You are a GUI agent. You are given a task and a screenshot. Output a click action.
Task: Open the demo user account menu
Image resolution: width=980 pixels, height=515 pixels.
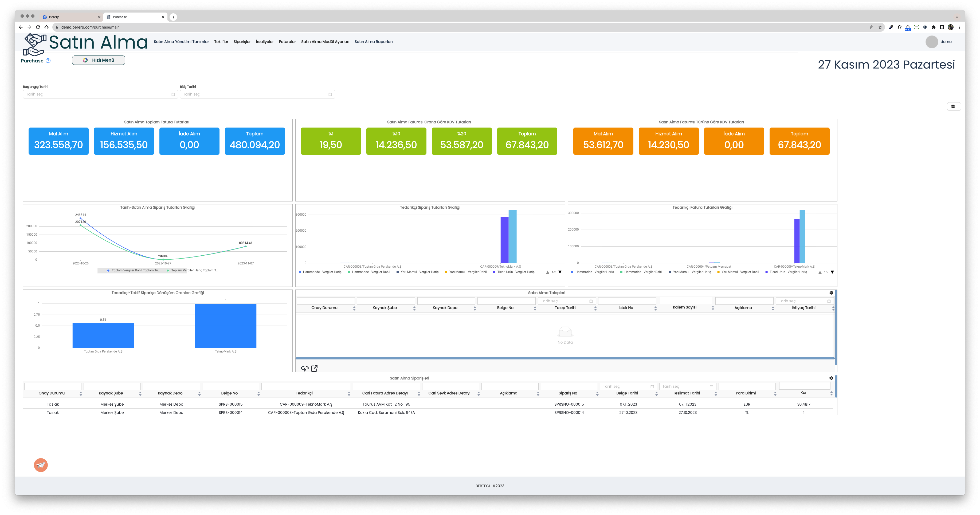(x=939, y=42)
